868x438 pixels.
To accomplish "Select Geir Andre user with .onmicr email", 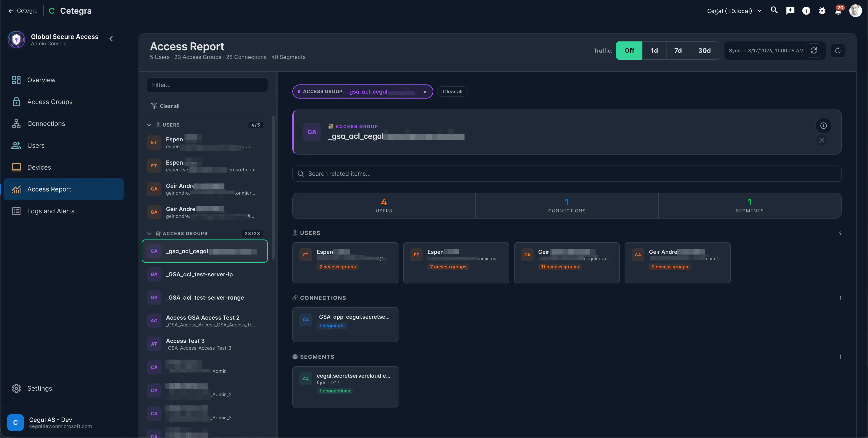I will tap(204, 189).
